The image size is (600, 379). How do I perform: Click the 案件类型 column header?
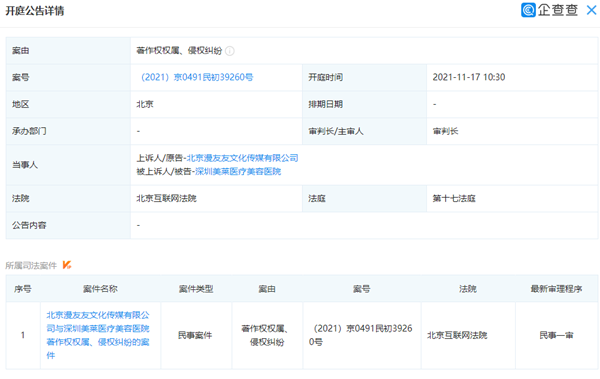click(196, 289)
